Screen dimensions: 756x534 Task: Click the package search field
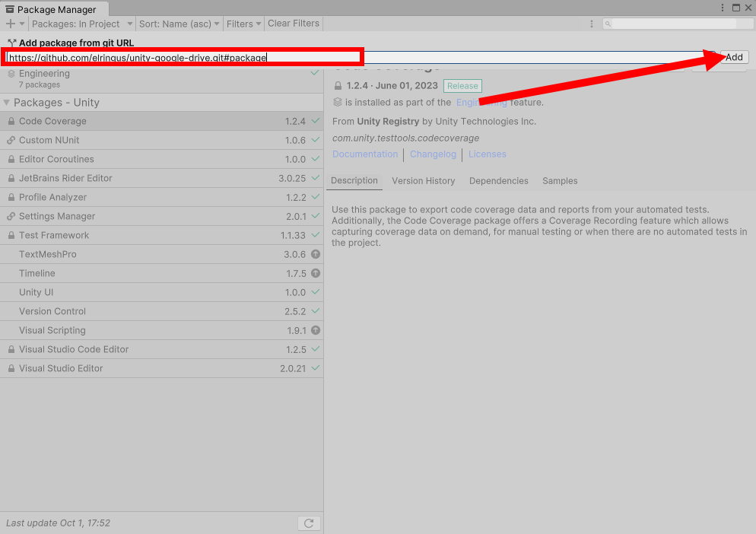click(678, 24)
